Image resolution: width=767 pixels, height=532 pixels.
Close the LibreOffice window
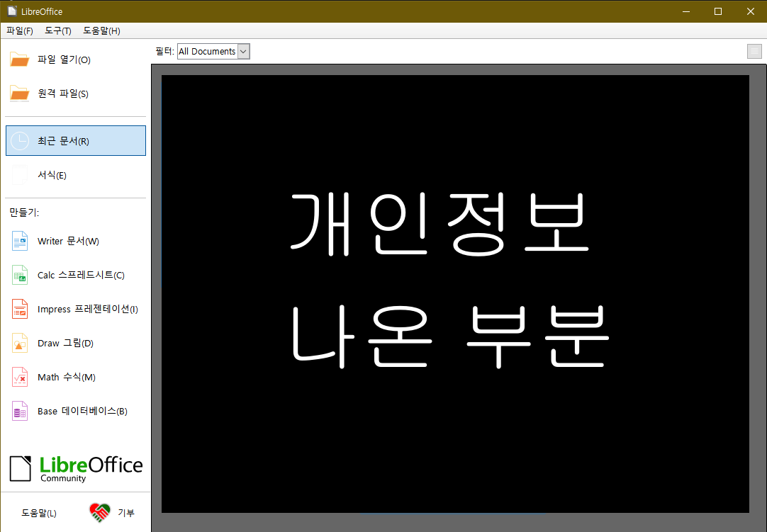click(751, 11)
